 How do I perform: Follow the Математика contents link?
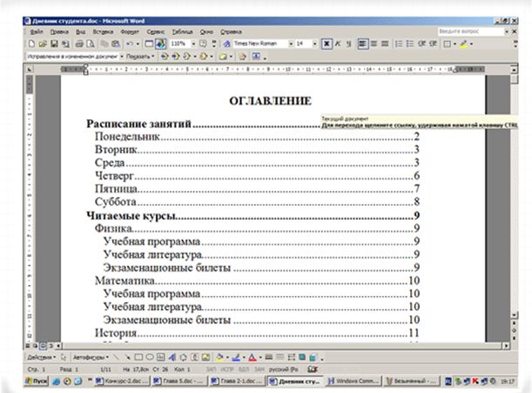click(x=257, y=281)
